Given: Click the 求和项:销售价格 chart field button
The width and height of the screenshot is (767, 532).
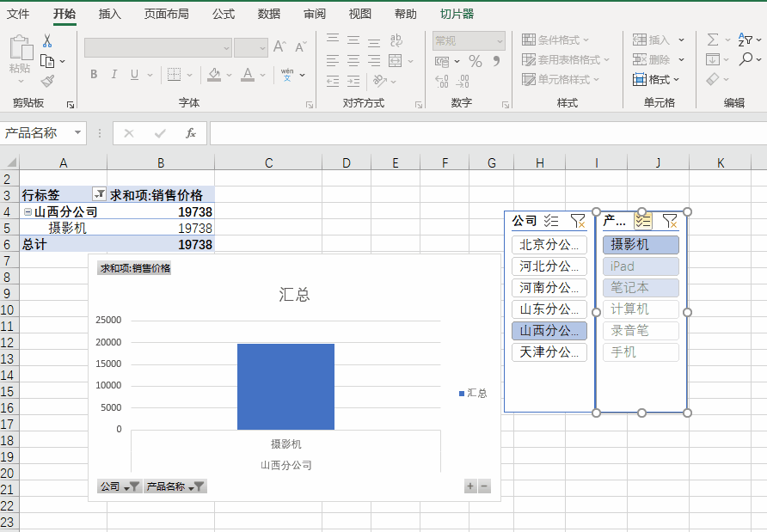Looking at the screenshot, I should (x=134, y=268).
